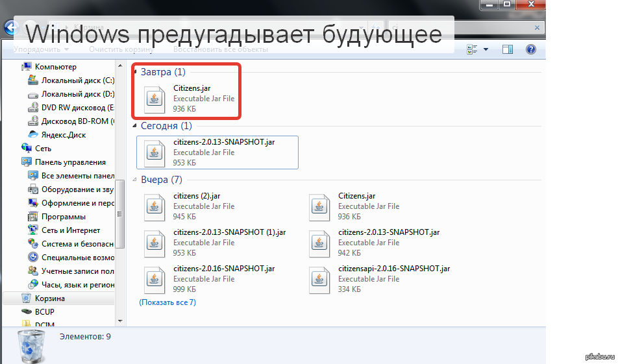Click the navigation pane vertical scrollbar
The height and width of the screenshot is (364, 618).
tap(119, 195)
